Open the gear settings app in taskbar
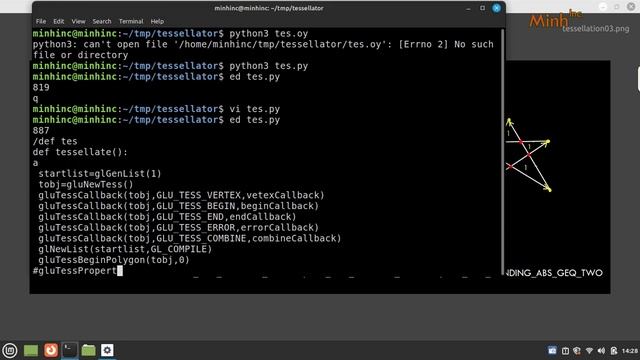The width and height of the screenshot is (640, 360). 107,350
